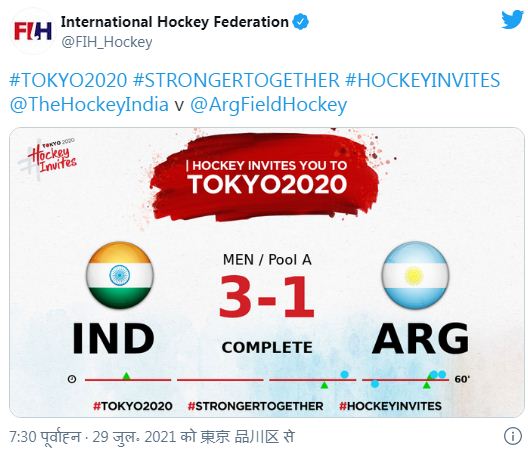Visit the @ArgFieldHockey mention

268,104
